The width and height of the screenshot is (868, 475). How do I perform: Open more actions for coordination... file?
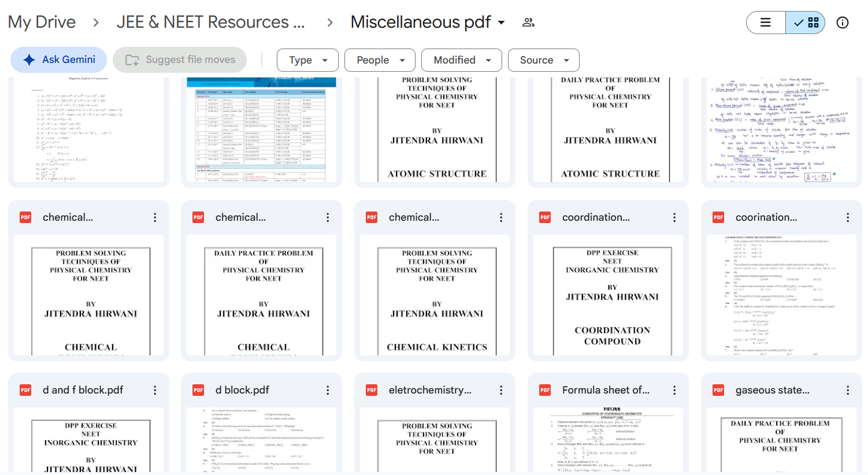(x=674, y=217)
